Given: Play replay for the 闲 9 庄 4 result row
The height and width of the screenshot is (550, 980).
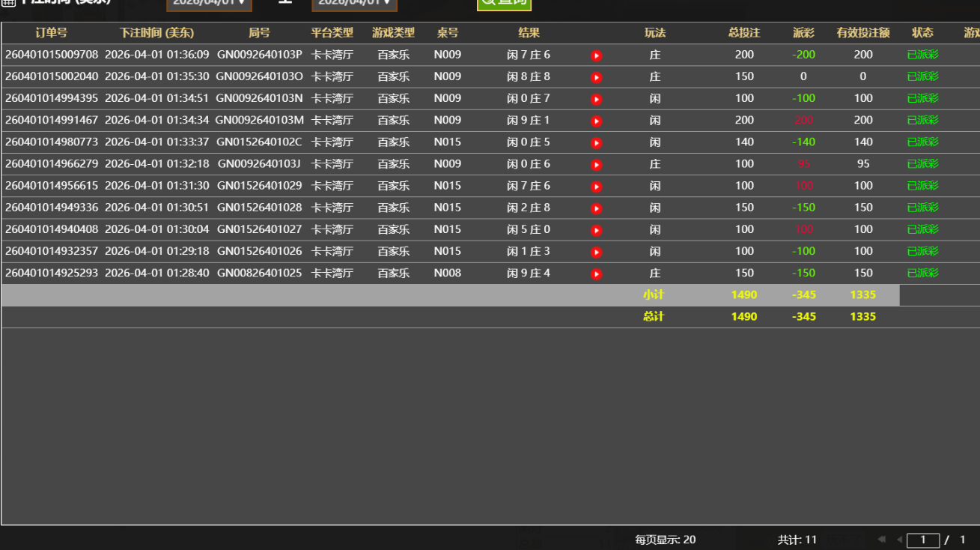Looking at the screenshot, I should coord(596,274).
